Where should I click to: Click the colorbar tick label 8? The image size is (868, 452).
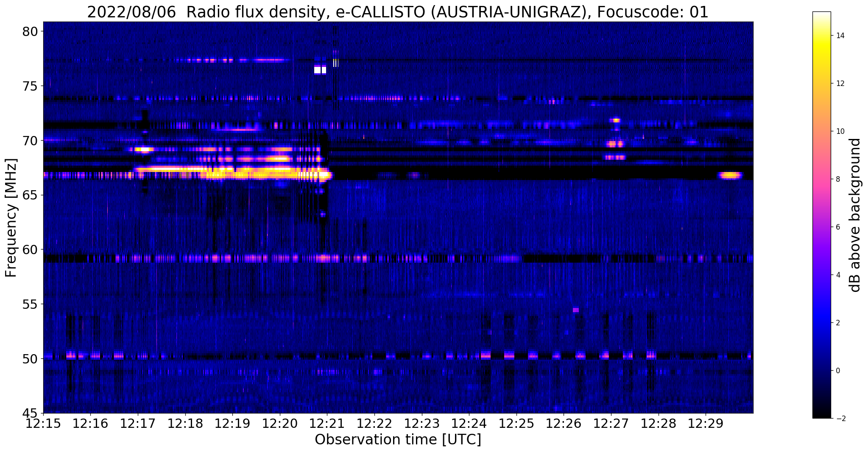click(x=837, y=179)
